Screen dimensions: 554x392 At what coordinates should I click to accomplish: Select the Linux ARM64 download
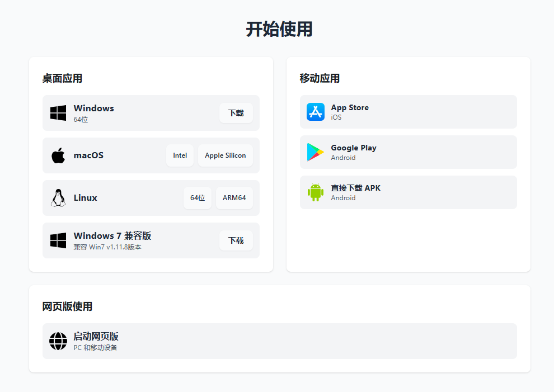234,198
